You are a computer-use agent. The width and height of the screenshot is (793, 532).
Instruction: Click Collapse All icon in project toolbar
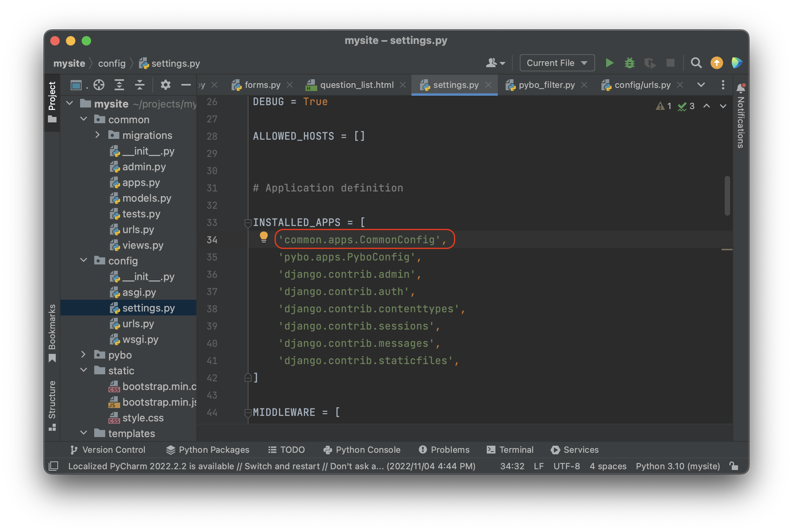[x=140, y=85]
